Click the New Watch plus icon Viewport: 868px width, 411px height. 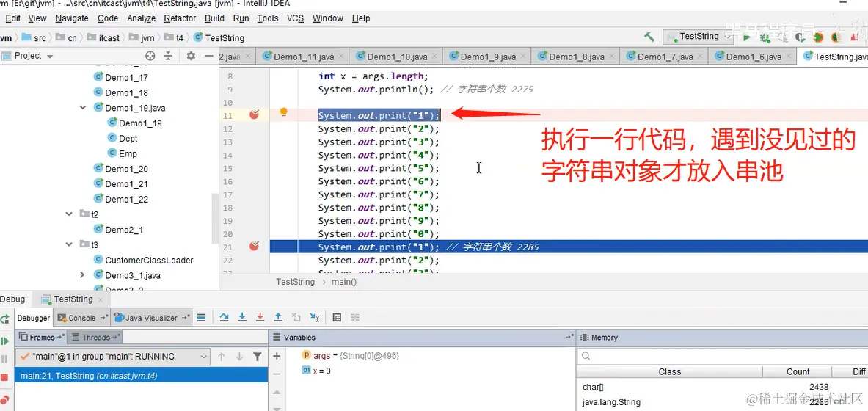pyautogui.click(x=277, y=356)
